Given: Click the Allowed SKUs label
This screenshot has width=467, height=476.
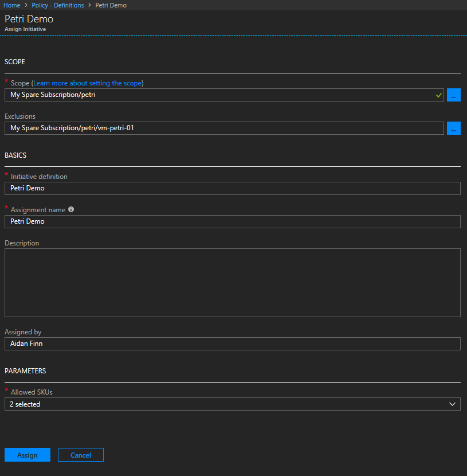Looking at the screenshot, I should tap(32, 392).
